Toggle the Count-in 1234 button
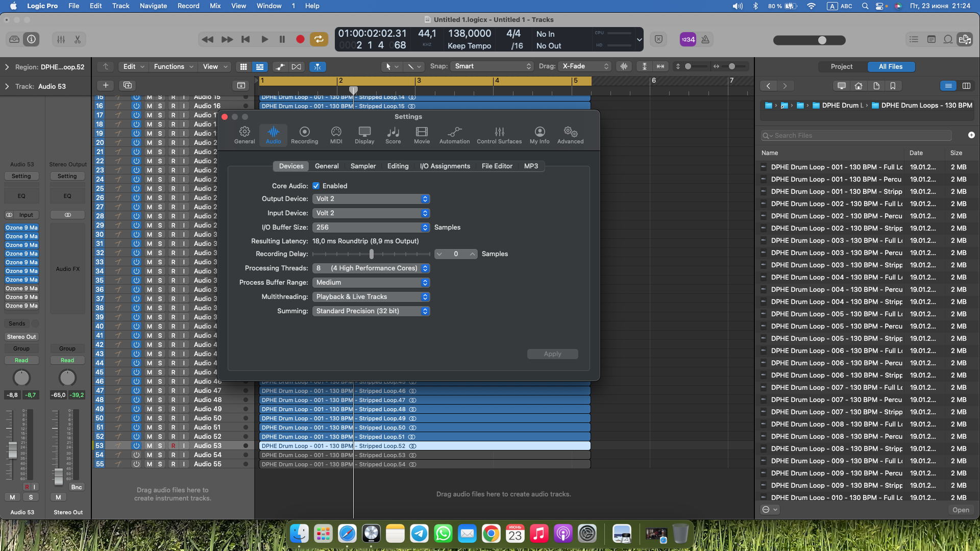 688,39
